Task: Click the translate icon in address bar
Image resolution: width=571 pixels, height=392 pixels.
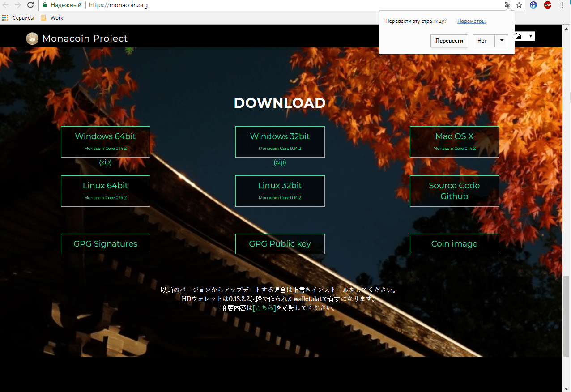Action: [x=507, y=5]
